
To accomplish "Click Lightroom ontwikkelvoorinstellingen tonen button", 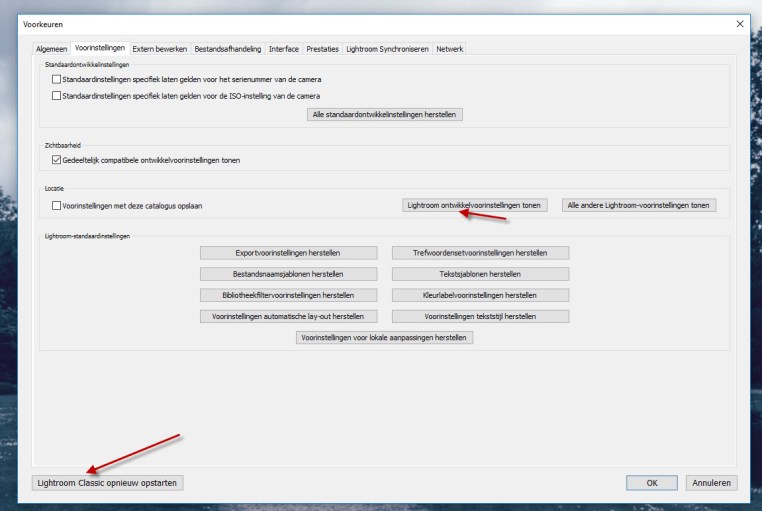I will click(475, 205).
